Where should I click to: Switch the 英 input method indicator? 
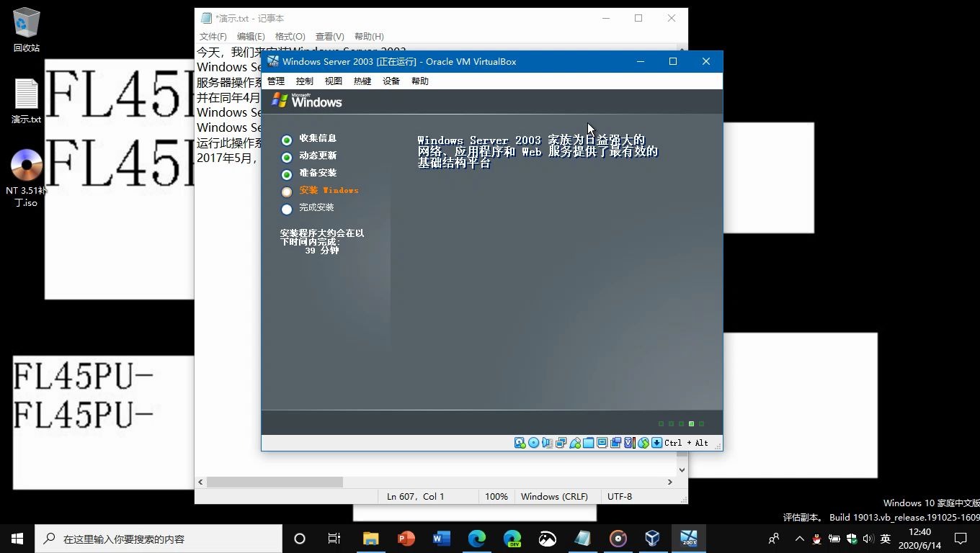[886, 539]
